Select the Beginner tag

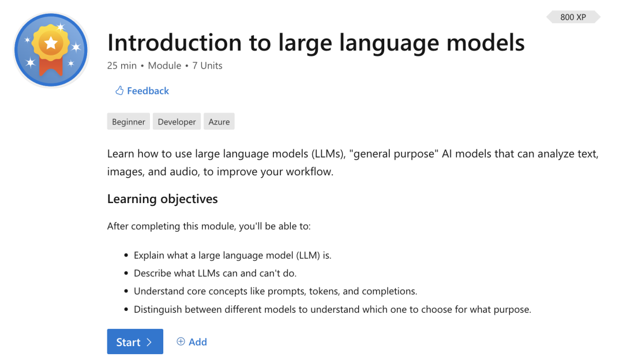tap(128, 122)
